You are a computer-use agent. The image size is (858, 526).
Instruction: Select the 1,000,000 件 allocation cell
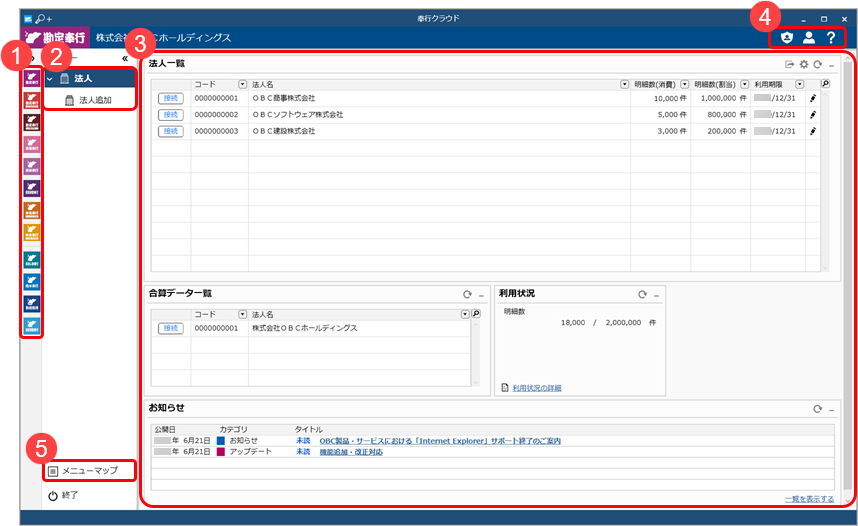point(721,99)
